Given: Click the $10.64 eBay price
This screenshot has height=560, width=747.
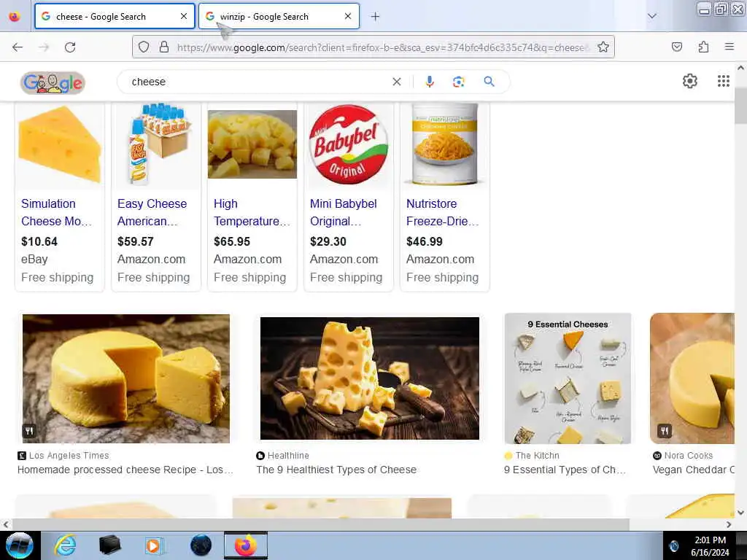Looking at the screenshot, I should click(39, 241).
